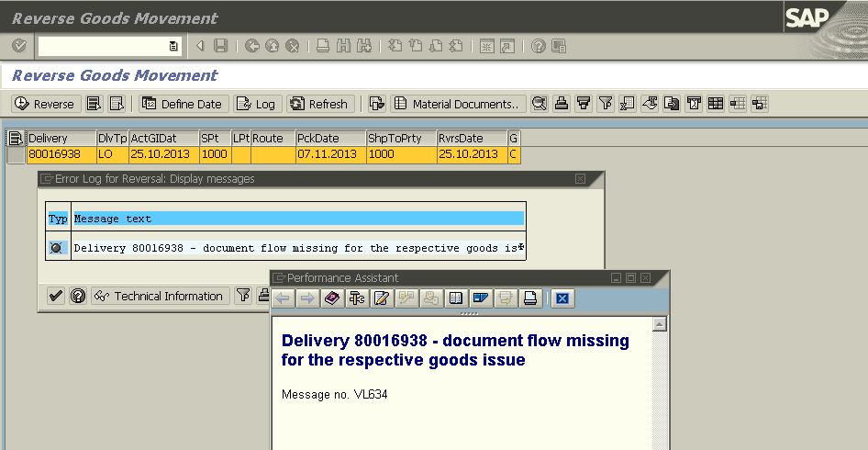Image resolution: width=868 pixels, height=450 pixels.
Task: Click the Find binoculars icon
Action: pyautogui.click(x=343, y=46)
